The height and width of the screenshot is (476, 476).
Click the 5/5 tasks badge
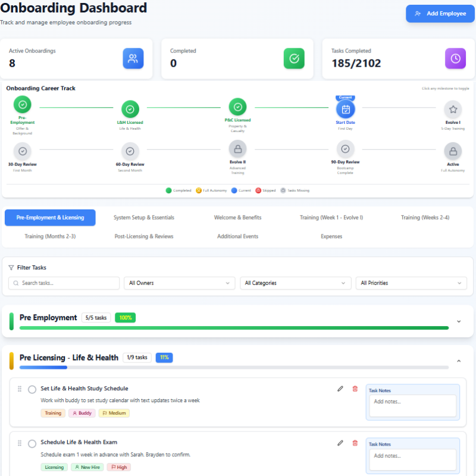[96, 318]
